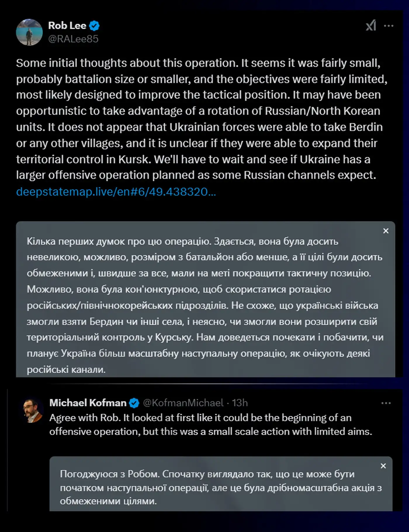Screen dimensions: 409x532
Task: Click the Michael Kofman display name
Action: click(88, 403)
